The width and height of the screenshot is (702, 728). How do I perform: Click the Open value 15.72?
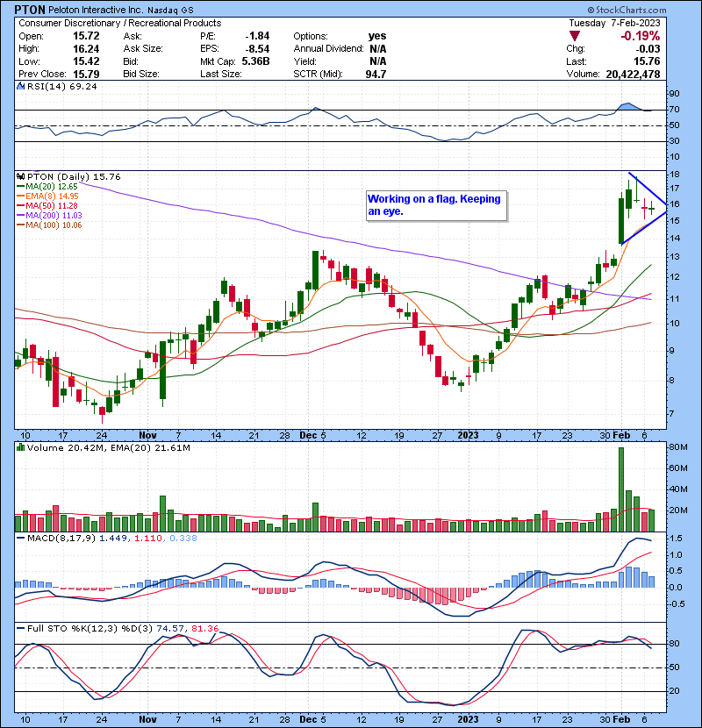pos(86,36)
